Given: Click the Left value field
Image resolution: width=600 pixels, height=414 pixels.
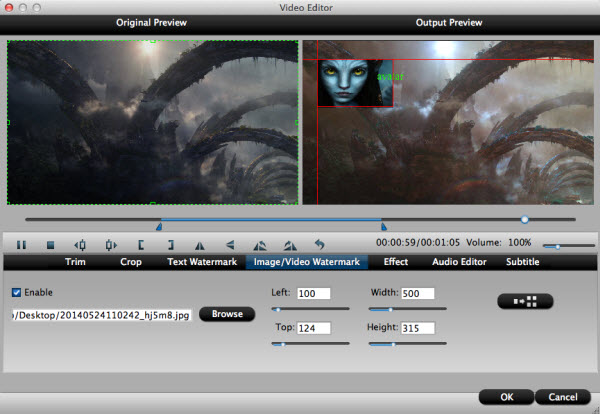Looking at the screenshot, I should [313, 293].
